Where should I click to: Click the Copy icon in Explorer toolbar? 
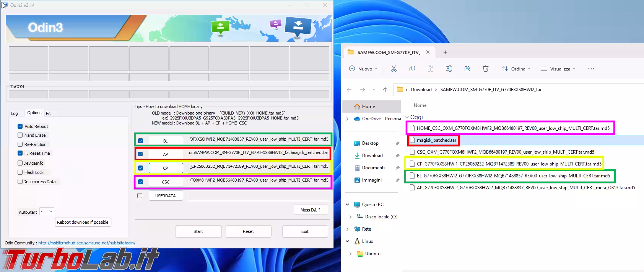412,69
